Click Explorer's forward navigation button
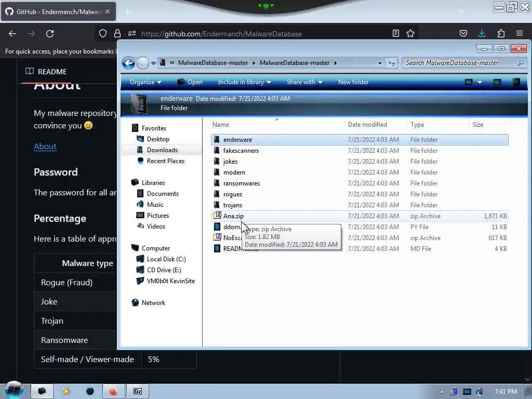The height and width of the screenshot is (399, 532). (x=143, y=63)
